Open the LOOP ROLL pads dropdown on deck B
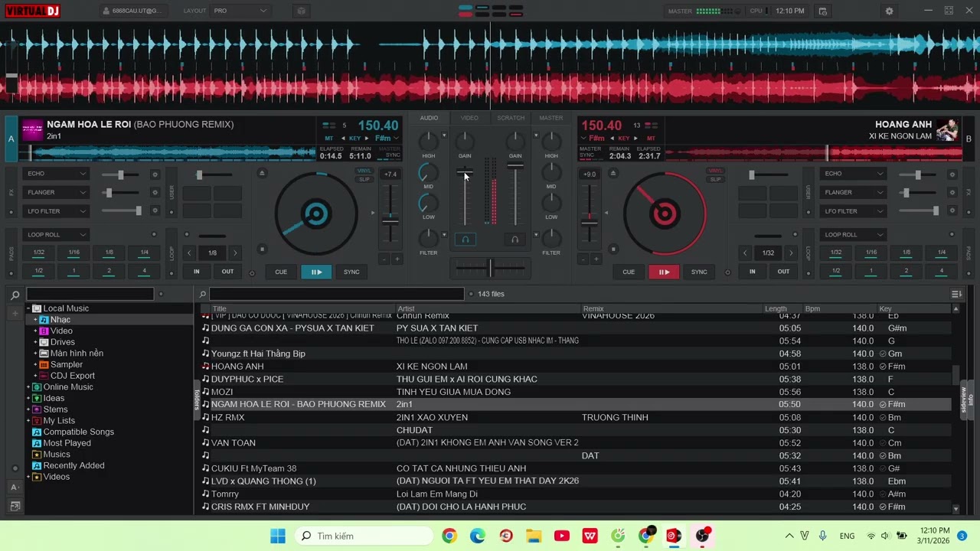The width and height of the screenshot is (980, 551). (853, 235)
